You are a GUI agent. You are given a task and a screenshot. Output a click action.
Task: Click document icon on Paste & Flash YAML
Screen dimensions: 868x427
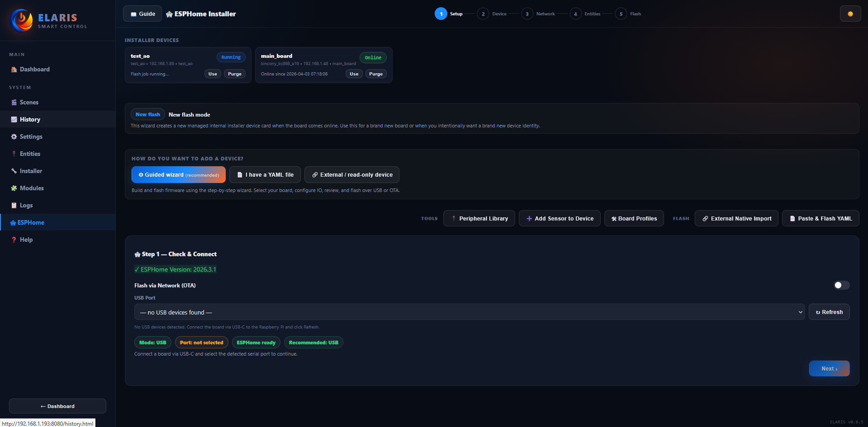tap(792, 219)
